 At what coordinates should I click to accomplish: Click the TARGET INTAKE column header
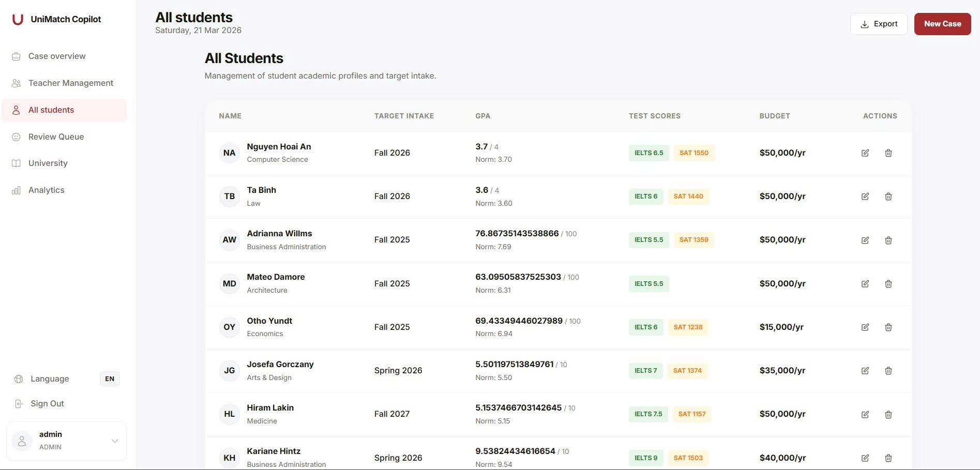404,116
